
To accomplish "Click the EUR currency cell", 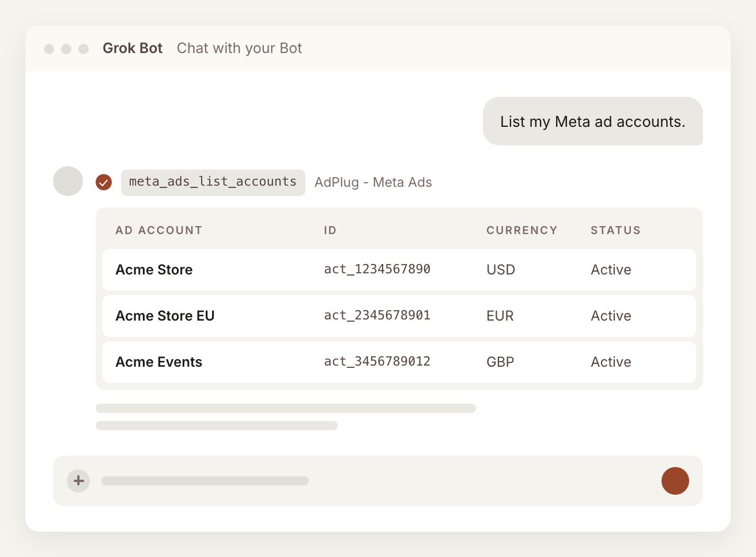I will [x=500, y=316].
